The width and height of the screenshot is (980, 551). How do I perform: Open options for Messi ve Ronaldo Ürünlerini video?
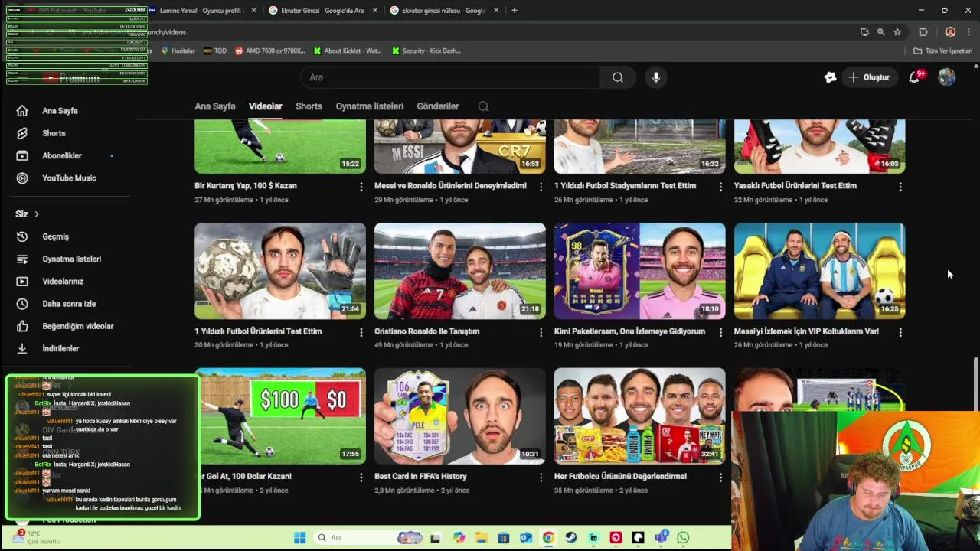[x=541, y=187]
